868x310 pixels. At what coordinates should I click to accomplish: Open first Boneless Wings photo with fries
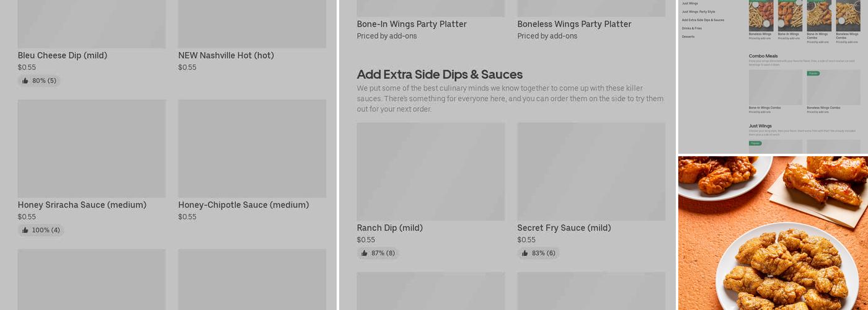[761, 15]
